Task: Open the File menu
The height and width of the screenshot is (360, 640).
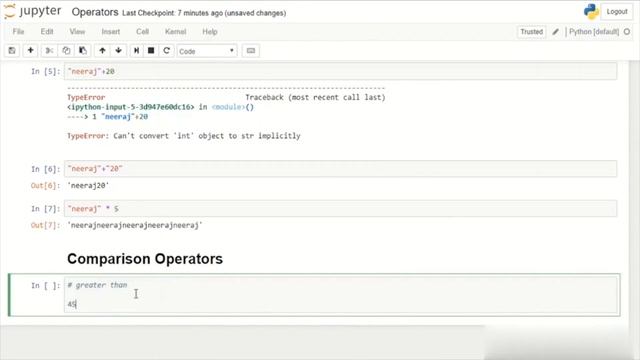Action: (18, 31)
